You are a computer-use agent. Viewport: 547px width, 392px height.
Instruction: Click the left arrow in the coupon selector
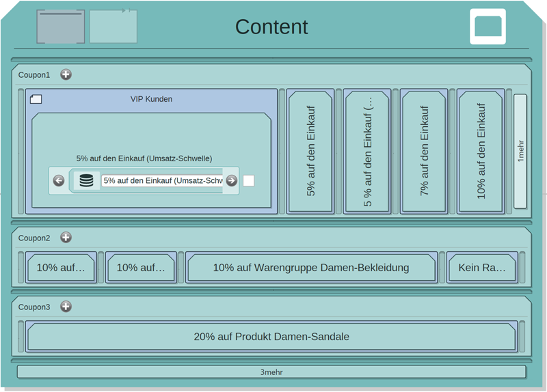pos(59,181)
